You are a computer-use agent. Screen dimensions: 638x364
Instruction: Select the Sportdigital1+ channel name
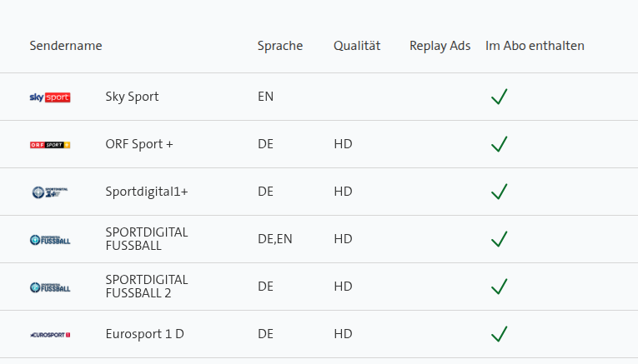(x=147, y=192)
